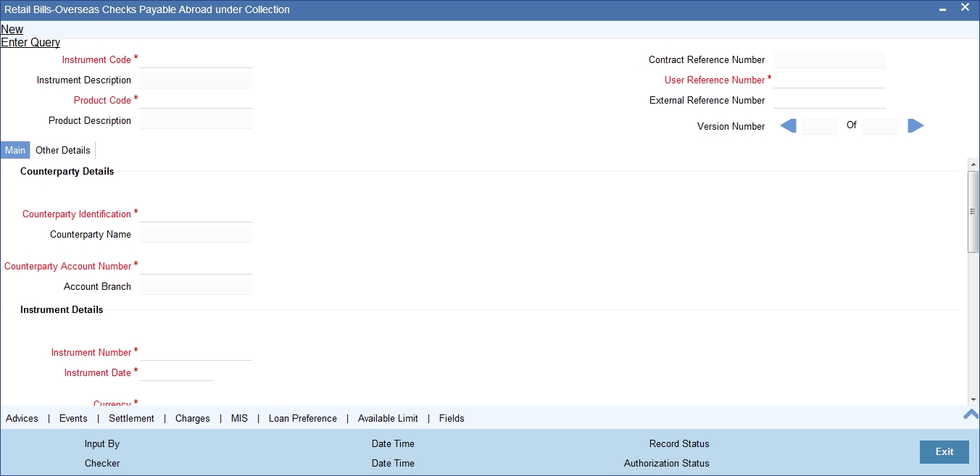Minimize the Retail Bills window
This screenshot has height=476, width=980.
[942, 9]
